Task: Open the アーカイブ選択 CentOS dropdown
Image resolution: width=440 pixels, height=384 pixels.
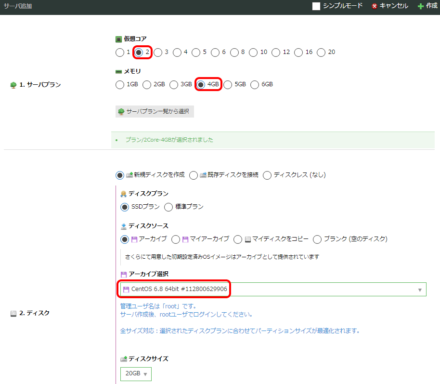Action: tap(273, 289)
